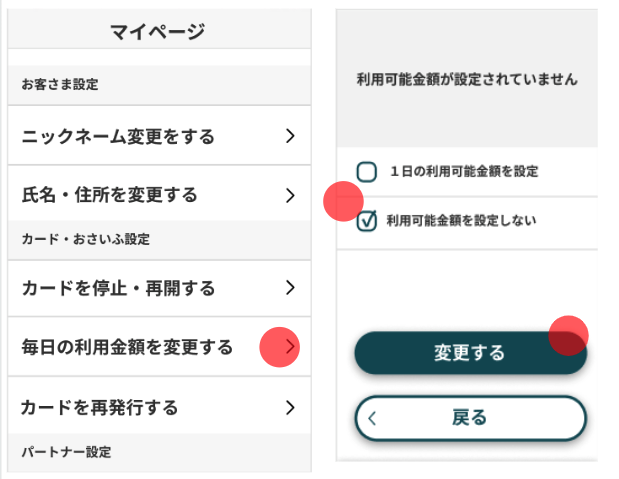Click the left arrow icon in 戻る button

point(372,418)
